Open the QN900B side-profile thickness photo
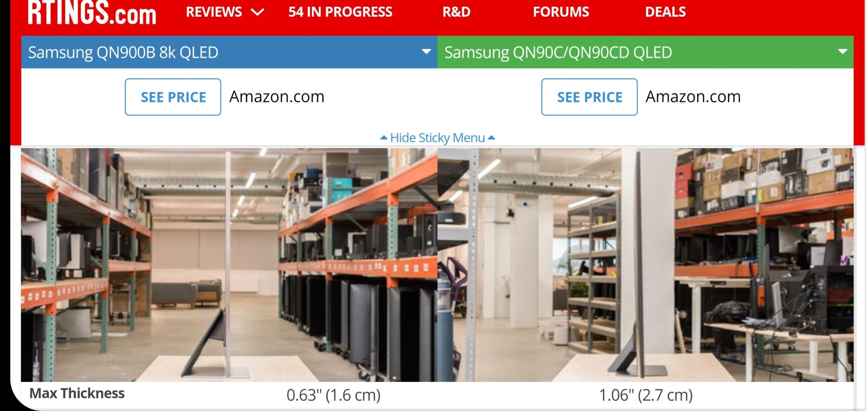Viewport: 868px width, 411px height. [229, 265]
